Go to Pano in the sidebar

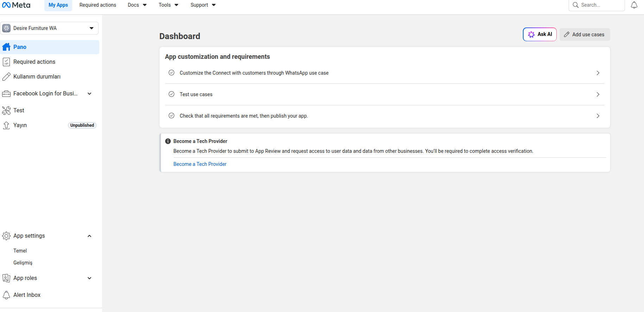click(x=50, y=47)
